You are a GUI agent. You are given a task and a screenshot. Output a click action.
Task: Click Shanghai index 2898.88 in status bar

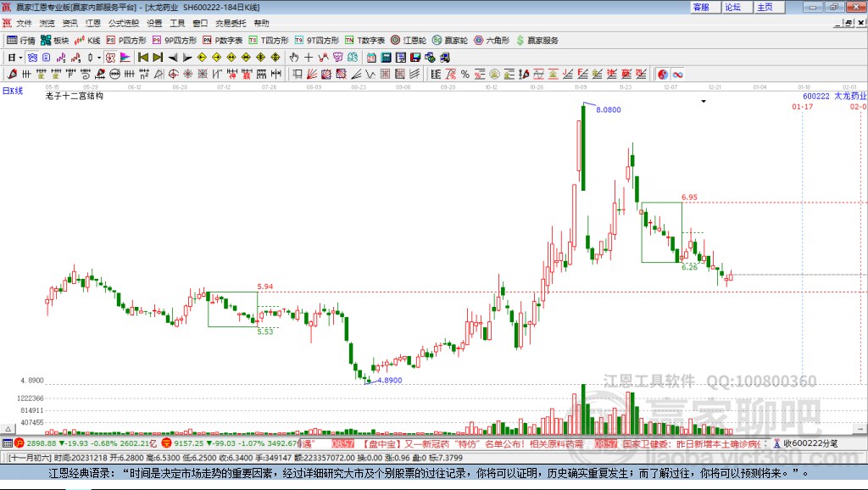pos(41,443)
